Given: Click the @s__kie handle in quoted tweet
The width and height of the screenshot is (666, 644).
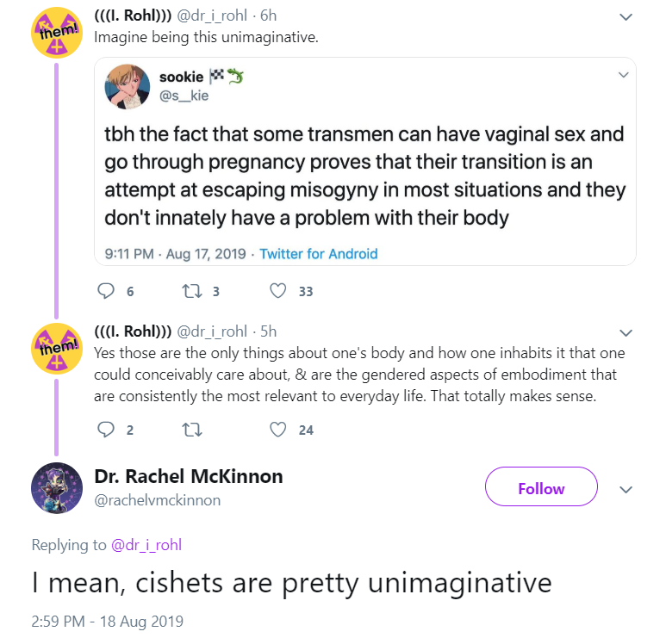Looking at the screenshot, I should (x=184, y=96).
